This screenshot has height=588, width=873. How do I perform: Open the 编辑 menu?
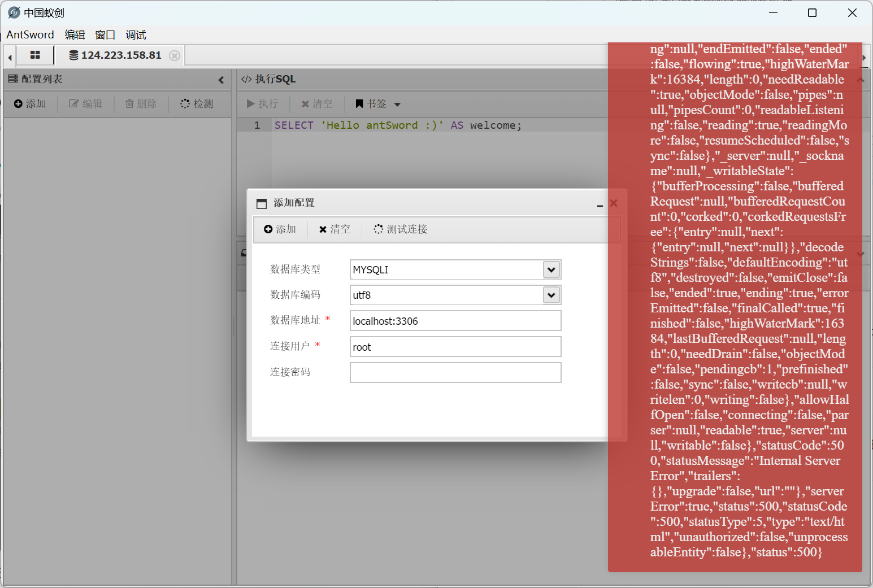click(75, 35)
